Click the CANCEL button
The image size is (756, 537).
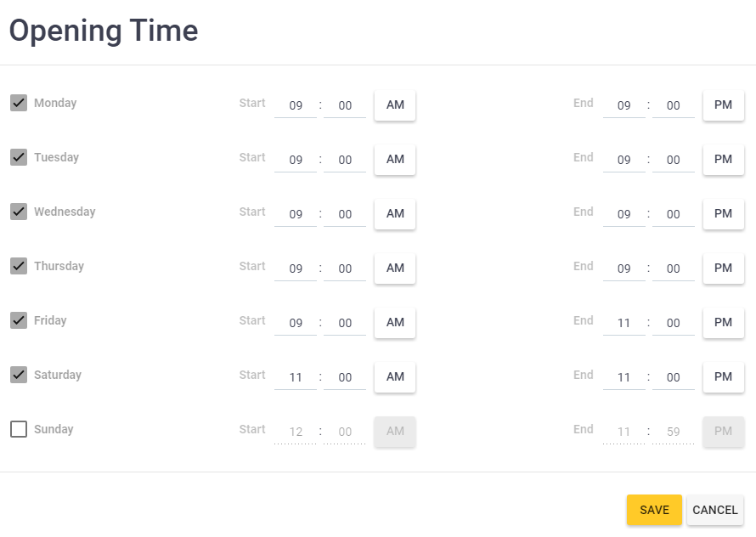click(x=714, y=510)
